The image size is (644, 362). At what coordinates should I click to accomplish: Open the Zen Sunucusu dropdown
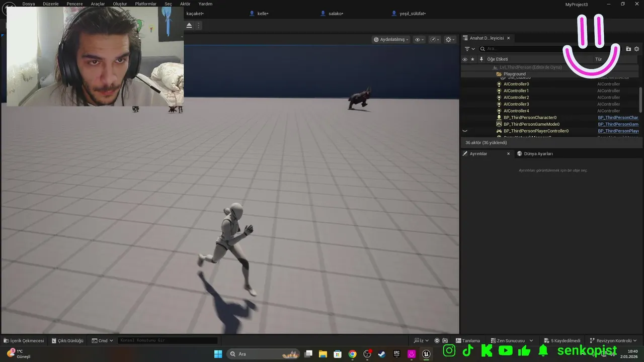(512, 340)
